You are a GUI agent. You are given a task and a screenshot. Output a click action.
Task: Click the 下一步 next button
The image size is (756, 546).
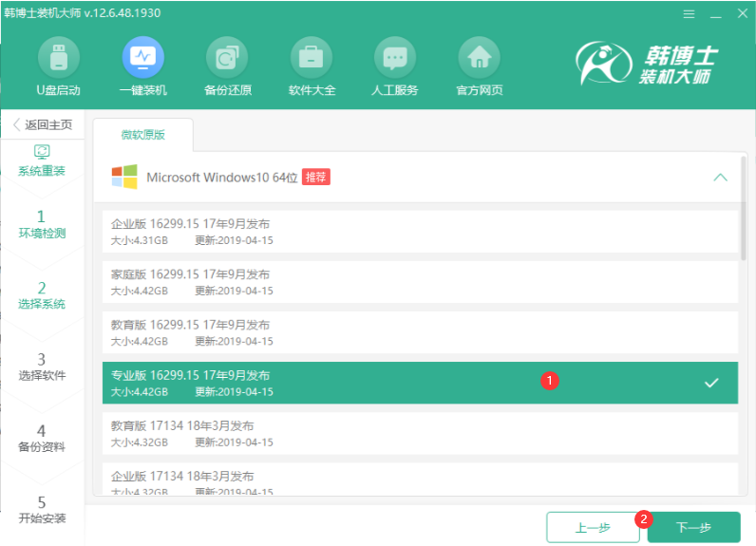pyautogui.click(x=693, y=527)
